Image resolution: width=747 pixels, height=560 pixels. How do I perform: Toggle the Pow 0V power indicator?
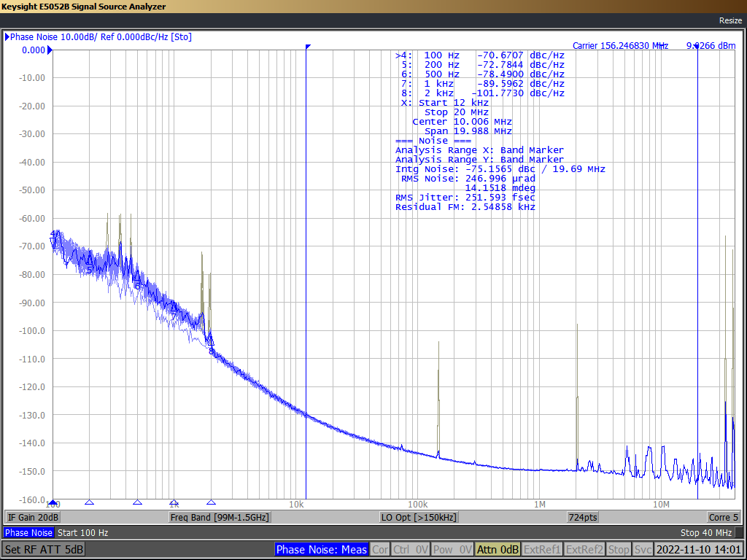point(451,549)
